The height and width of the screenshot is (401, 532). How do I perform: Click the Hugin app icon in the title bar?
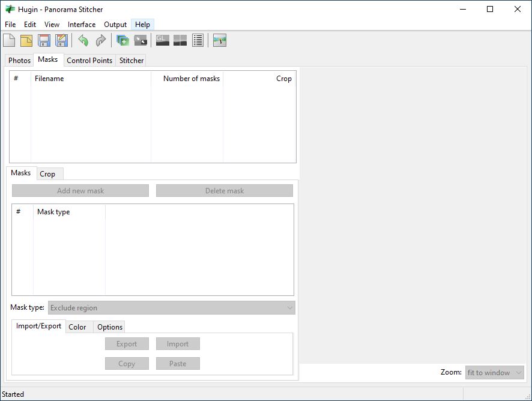tap(10, 9)
